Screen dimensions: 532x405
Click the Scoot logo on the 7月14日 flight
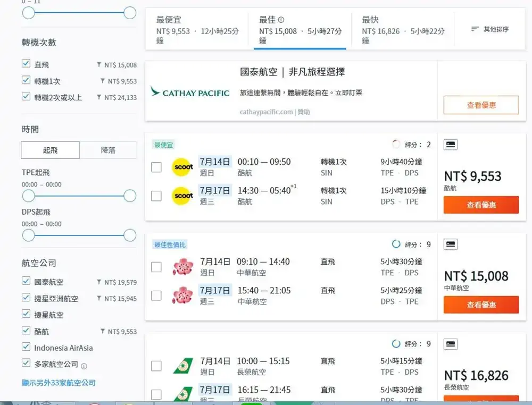(182, 167)
